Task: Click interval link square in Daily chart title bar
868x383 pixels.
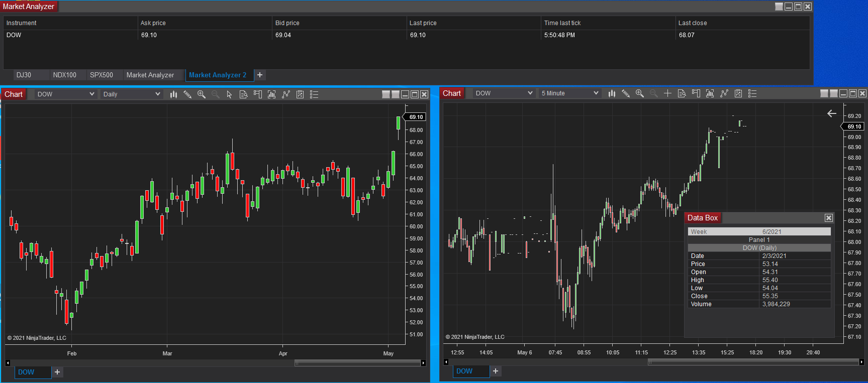Action: point(396,94)
